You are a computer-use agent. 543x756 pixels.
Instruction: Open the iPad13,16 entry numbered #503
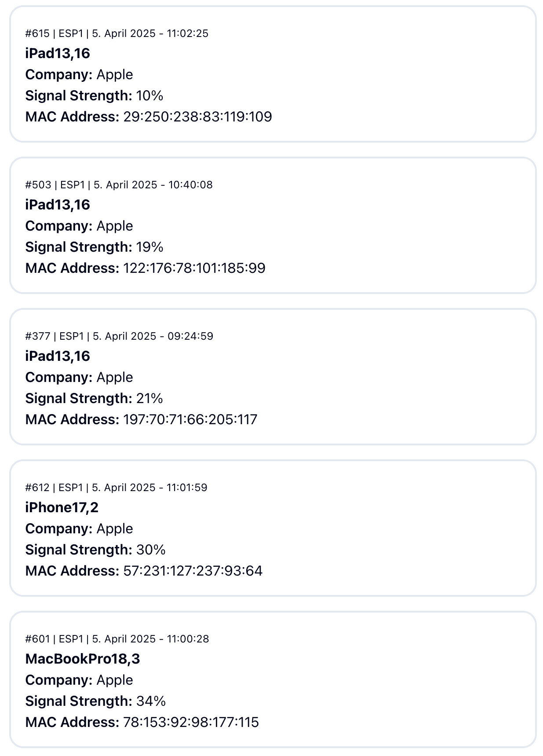(x=58, y=205)
